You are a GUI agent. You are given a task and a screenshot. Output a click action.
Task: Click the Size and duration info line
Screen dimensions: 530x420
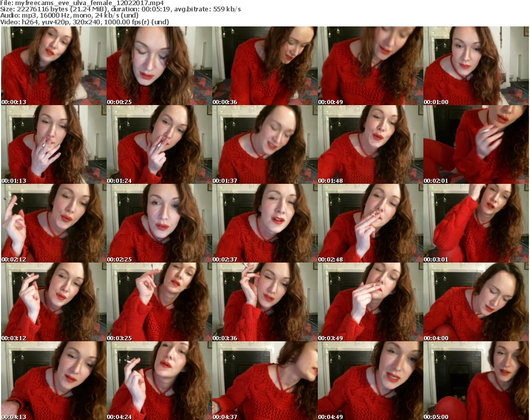click(121, 9)
